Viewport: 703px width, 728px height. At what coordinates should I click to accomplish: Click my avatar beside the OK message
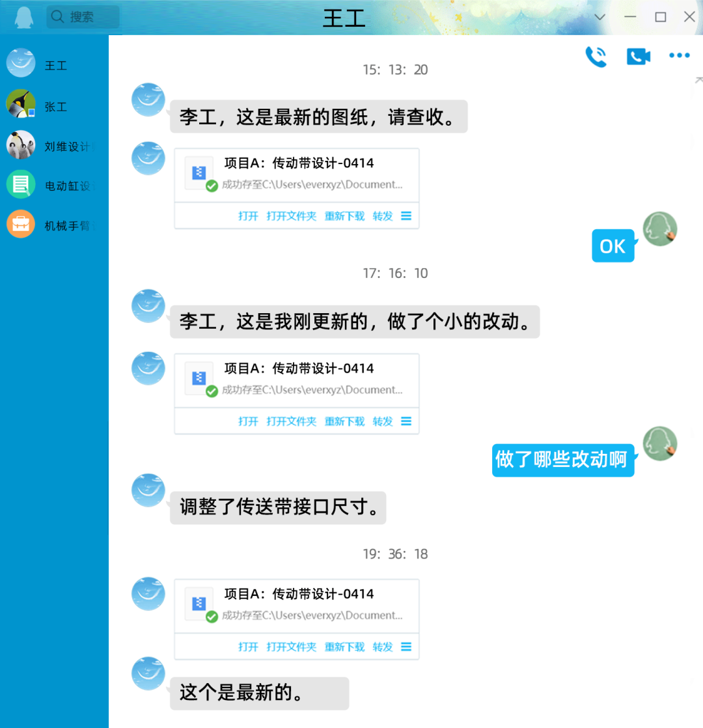[660, 229]
